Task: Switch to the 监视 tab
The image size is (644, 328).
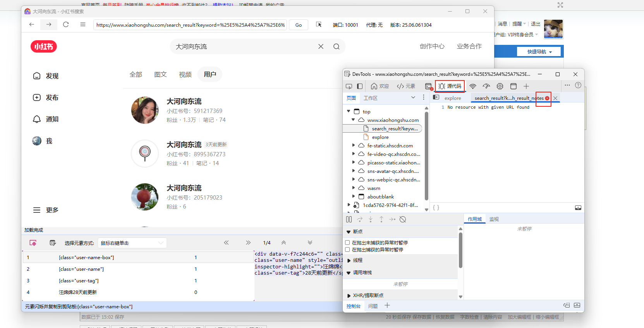Action: (494, 219)
